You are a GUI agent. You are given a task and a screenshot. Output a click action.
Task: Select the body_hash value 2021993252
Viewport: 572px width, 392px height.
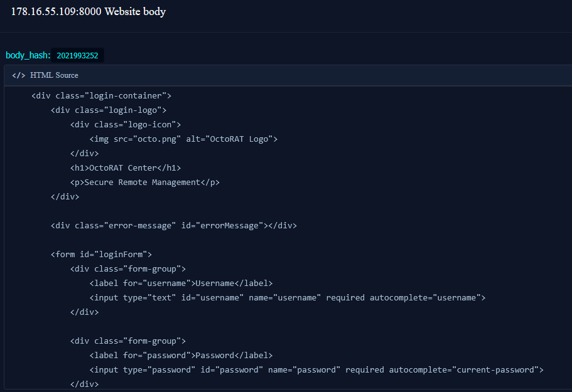click(77, 55)
